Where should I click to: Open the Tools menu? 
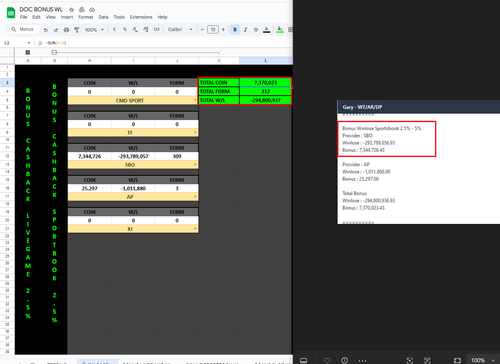(119, 17)
